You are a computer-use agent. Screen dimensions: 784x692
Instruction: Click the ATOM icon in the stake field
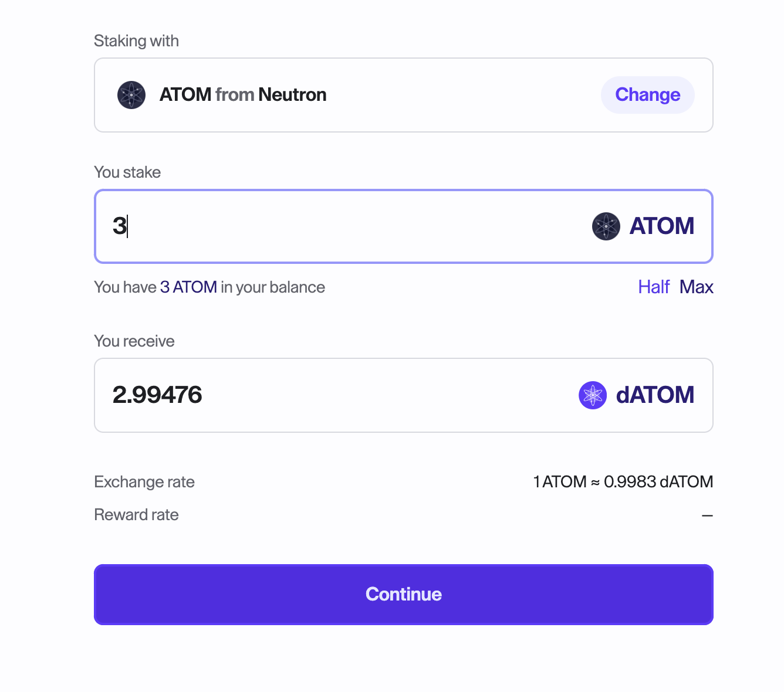point(606,226)
